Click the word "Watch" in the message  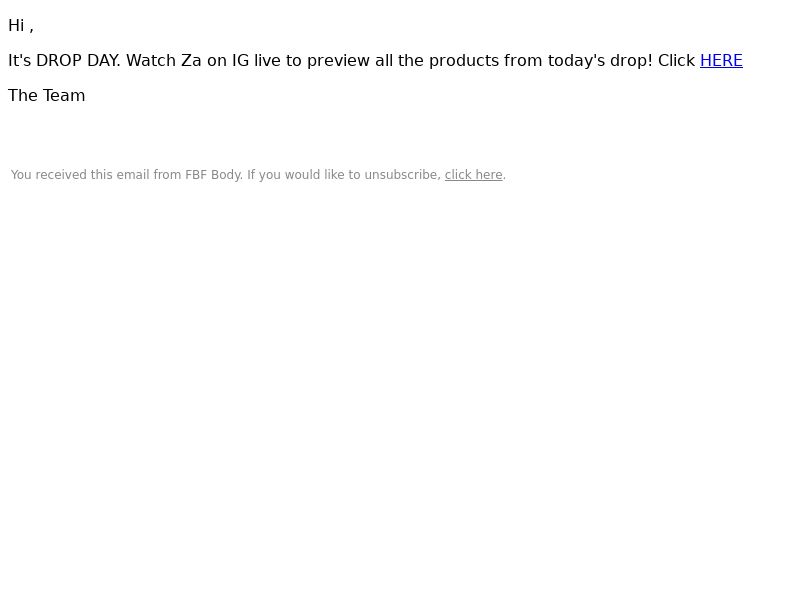[151, 61]
